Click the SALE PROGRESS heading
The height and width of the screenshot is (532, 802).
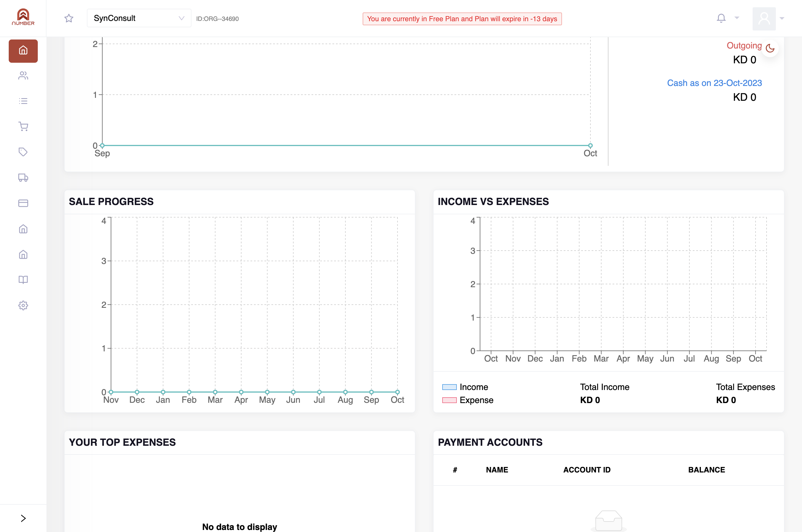[111, 202]
